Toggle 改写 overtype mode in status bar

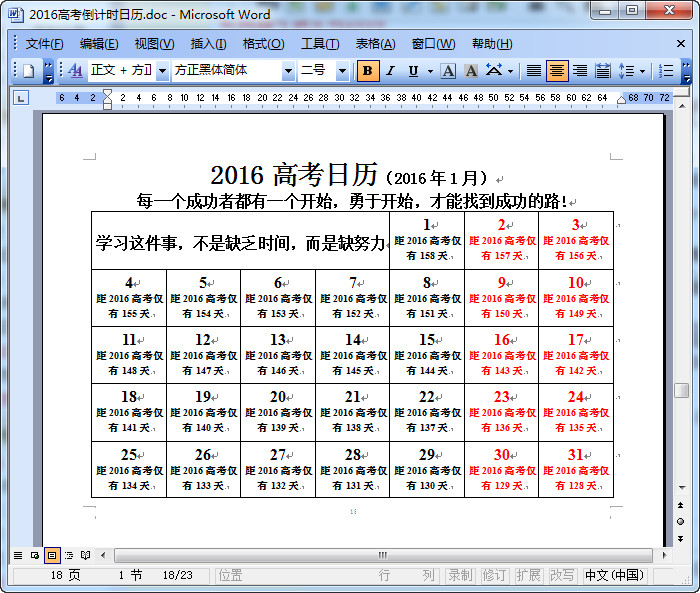(562, 575)
